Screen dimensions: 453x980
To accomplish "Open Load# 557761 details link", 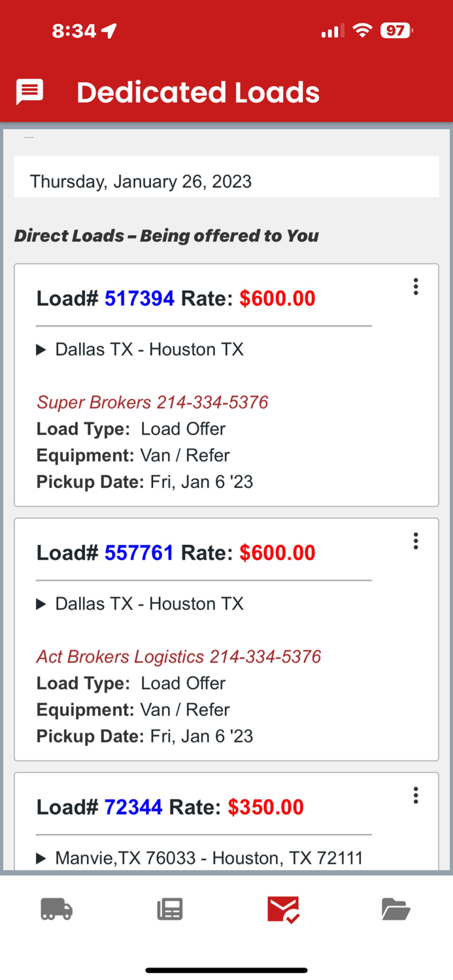I will [x=139, y=552].
